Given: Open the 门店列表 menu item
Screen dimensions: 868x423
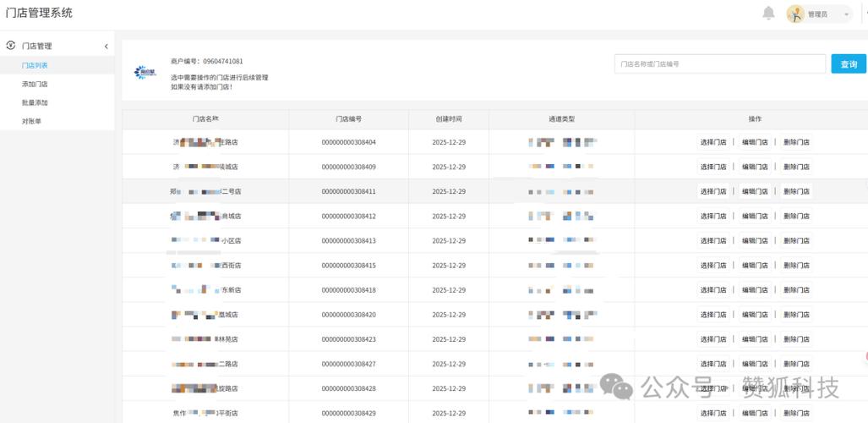Looking at the screenshot, I should (x=35, y=65).
